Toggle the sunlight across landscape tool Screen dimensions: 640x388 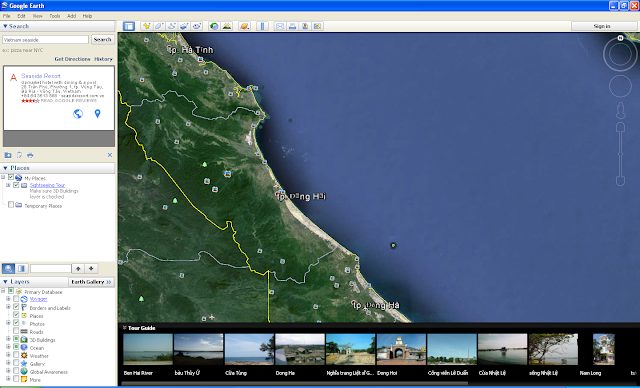[x=227, y=26]
